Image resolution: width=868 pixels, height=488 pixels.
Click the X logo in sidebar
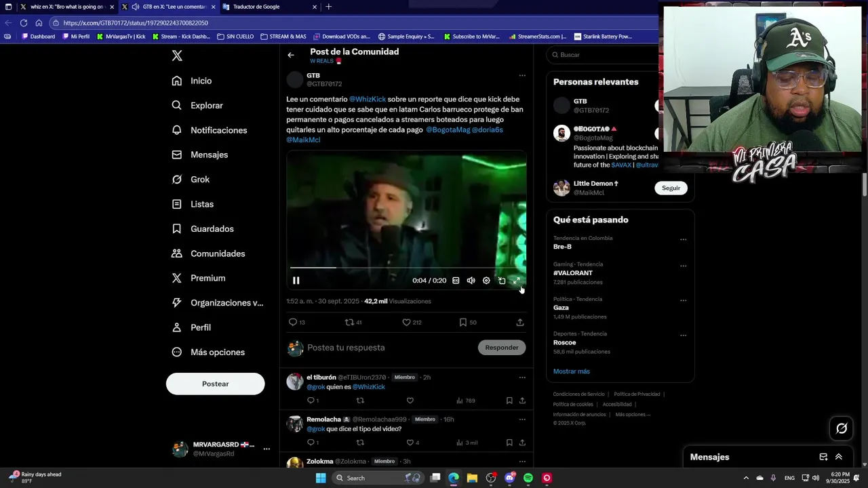pos(177,56)
